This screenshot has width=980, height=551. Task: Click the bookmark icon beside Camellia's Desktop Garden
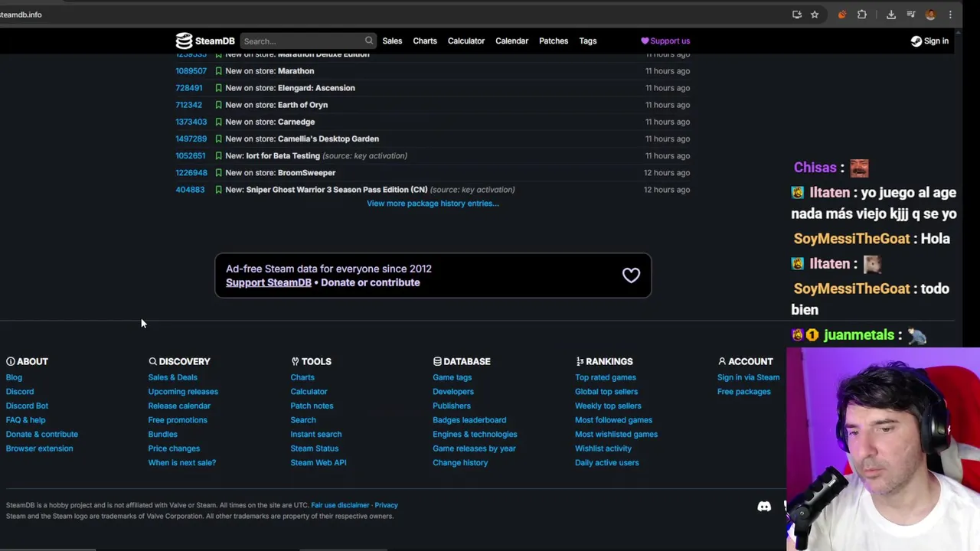(218, 139)
